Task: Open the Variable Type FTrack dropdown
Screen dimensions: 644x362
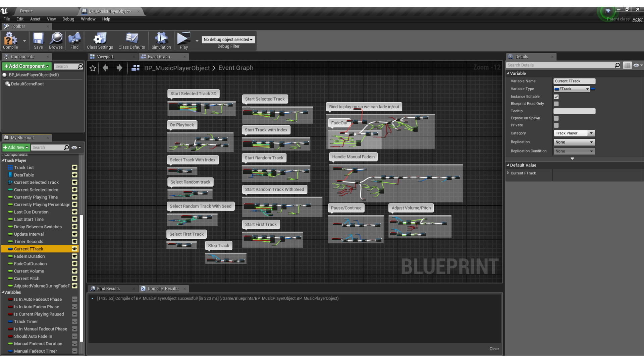Action: click(x=571, y=89)
